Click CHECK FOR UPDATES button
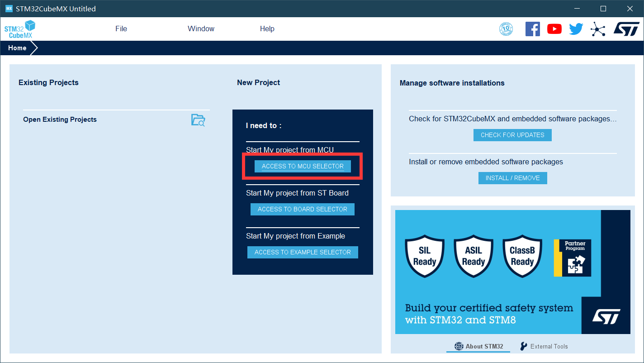The width and height of the screenshot is (644, 363). (512, 135)
